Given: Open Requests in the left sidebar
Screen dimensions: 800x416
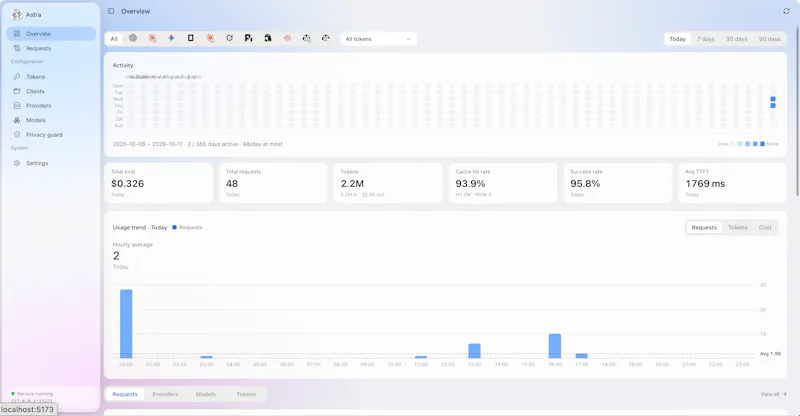Looking at the screenshot, I should (x=51, y=48).
